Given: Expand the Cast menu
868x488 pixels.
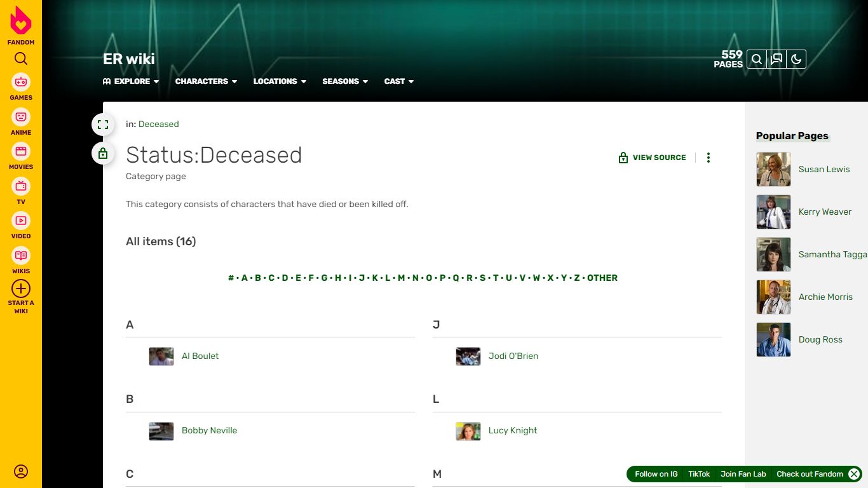Looking at the screenshot, I should pos(399,81).
